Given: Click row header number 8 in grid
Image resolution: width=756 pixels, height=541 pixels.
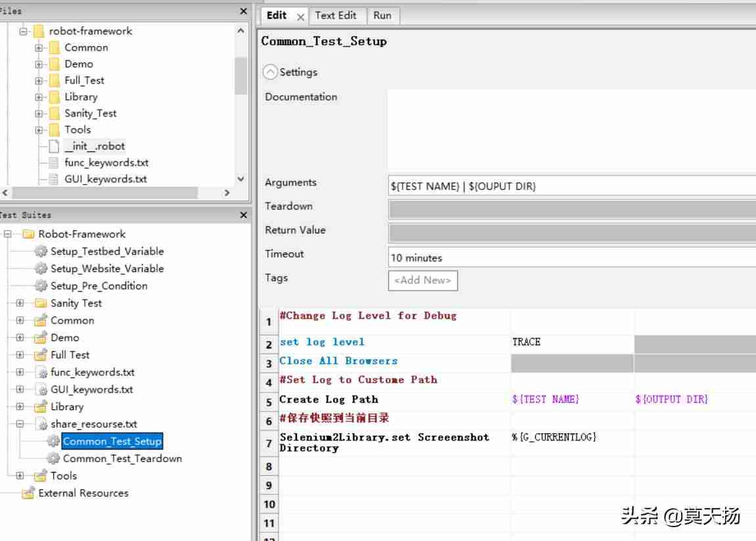Looking at the screenshot, I should pos(269,467).
